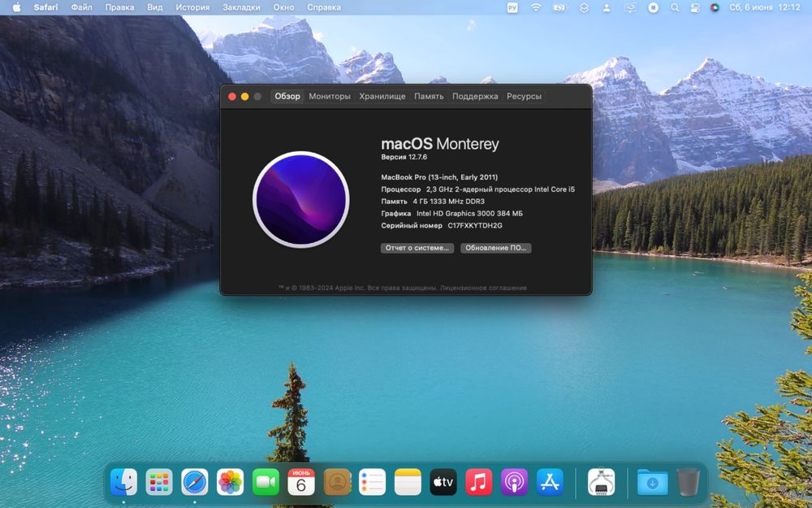Open Launchpad from the Dock
The width and height of the screenshot is (812, 508).
(x=159, y=482)
